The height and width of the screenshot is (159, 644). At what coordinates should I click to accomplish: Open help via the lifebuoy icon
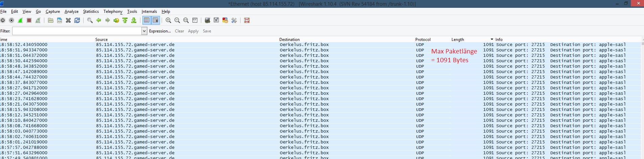tap(247, 20)
